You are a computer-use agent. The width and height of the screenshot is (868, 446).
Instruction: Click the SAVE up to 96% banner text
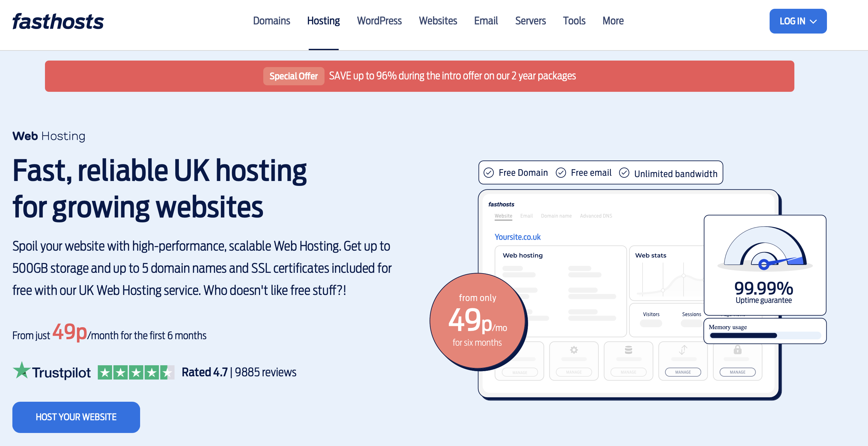coord(452,76)
